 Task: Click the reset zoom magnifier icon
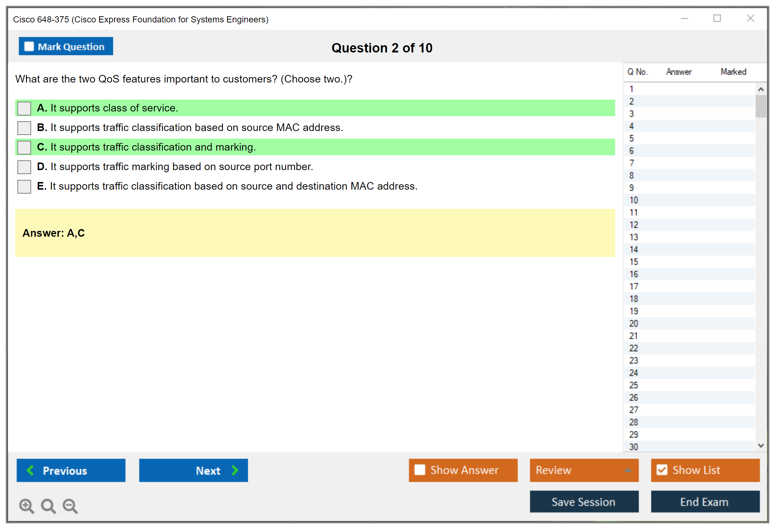[x=48, y=506]
